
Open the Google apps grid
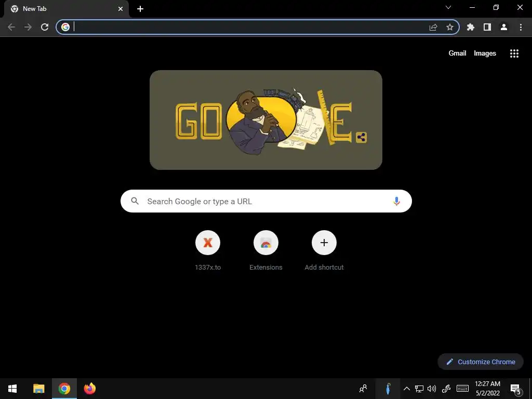(x=514, y=54)
